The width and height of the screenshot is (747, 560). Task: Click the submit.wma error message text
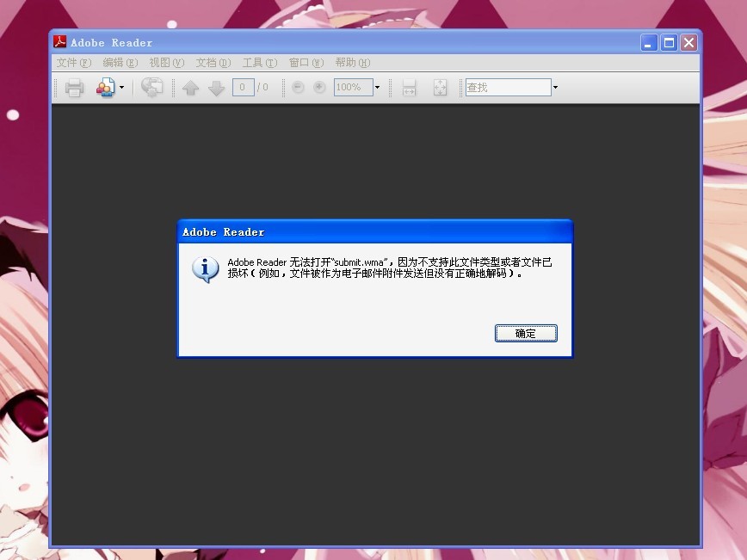[390, 268]
